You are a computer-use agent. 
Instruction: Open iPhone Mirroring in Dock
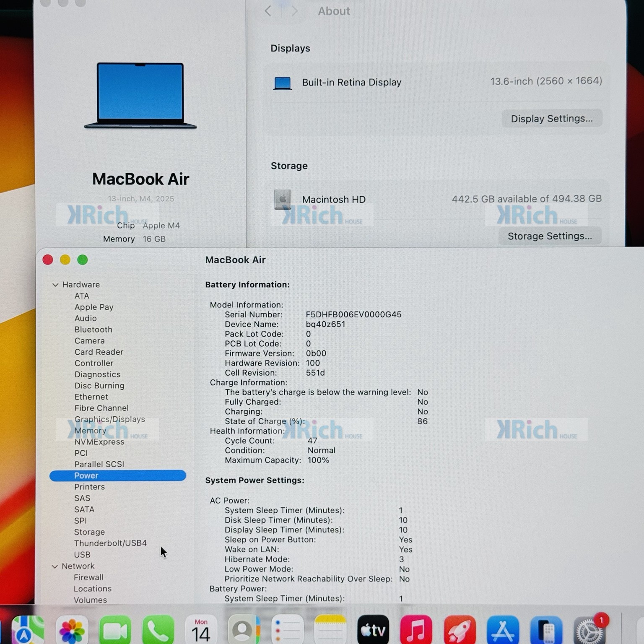[546, 629]
